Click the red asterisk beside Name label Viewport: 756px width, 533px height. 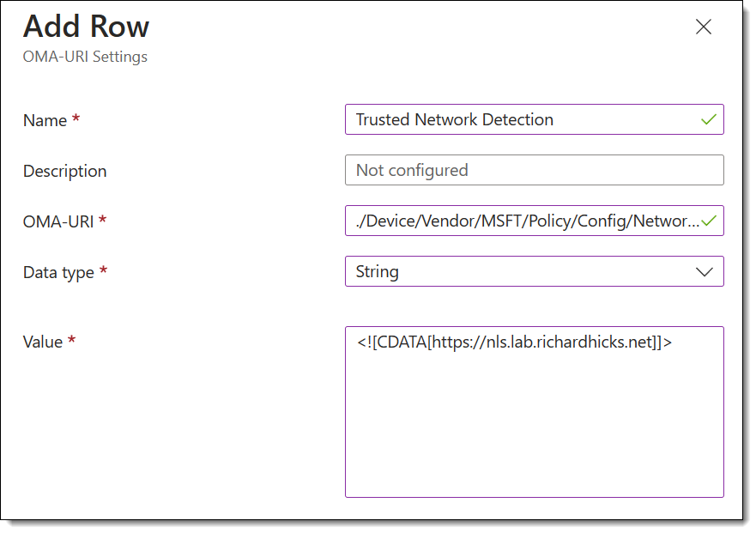click(76, 118)
